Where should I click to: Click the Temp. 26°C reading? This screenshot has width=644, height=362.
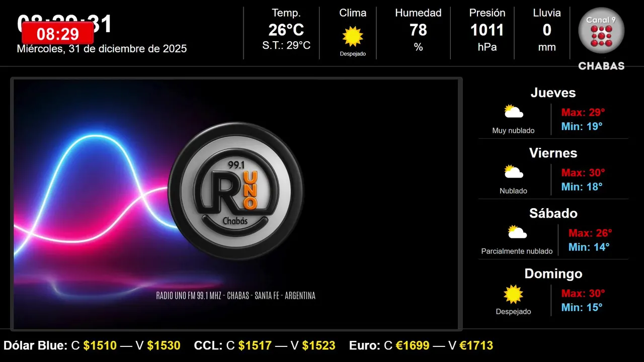(286, 30)
